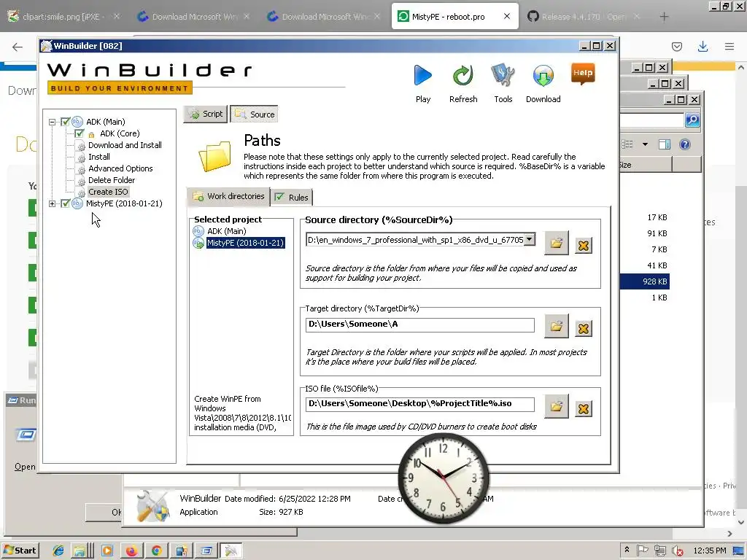Expand the MistyPE (2018-01-21) tree node
The width and height of the screenshot is (747, 560).
[52, 204]
